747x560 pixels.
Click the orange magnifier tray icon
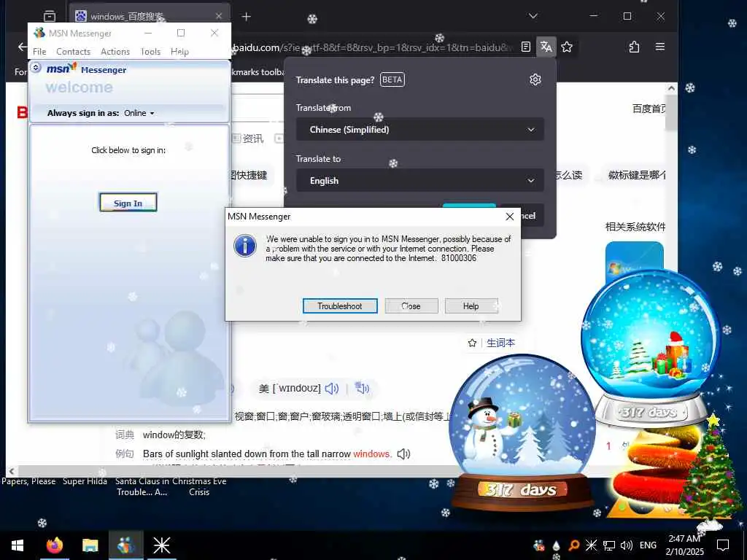(574, 545)
